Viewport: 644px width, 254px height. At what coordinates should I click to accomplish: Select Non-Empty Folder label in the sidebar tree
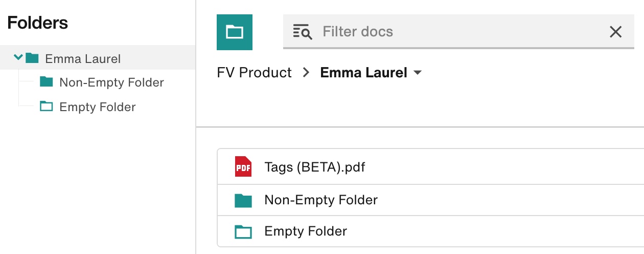pyautogui.click(x=111, y=82)
